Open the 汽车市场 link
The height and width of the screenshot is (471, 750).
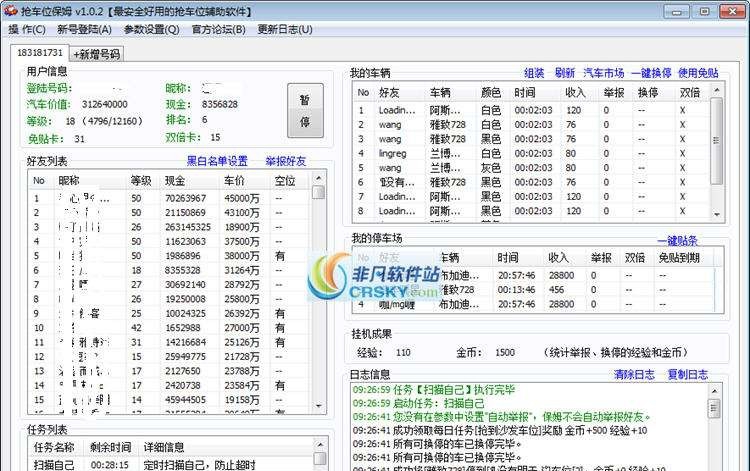(604, 74)
